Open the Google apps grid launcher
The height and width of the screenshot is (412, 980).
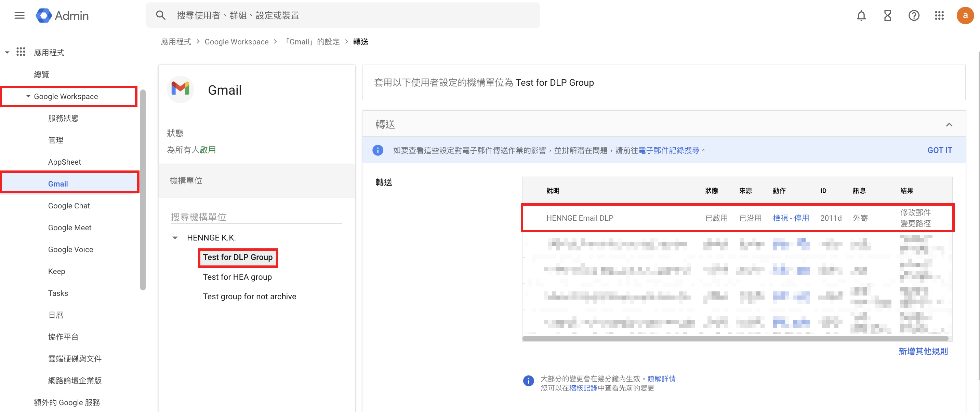coord(939,16)
